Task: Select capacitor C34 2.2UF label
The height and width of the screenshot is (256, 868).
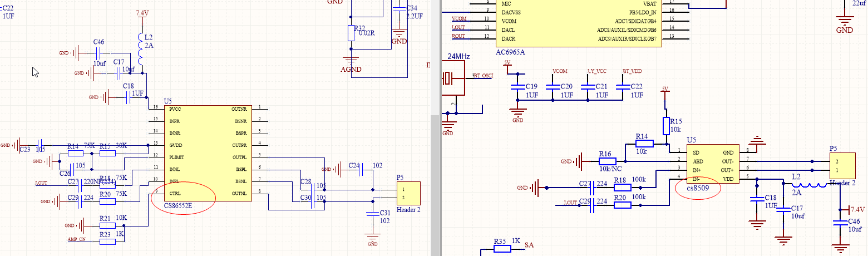Action: pos(415,16)
